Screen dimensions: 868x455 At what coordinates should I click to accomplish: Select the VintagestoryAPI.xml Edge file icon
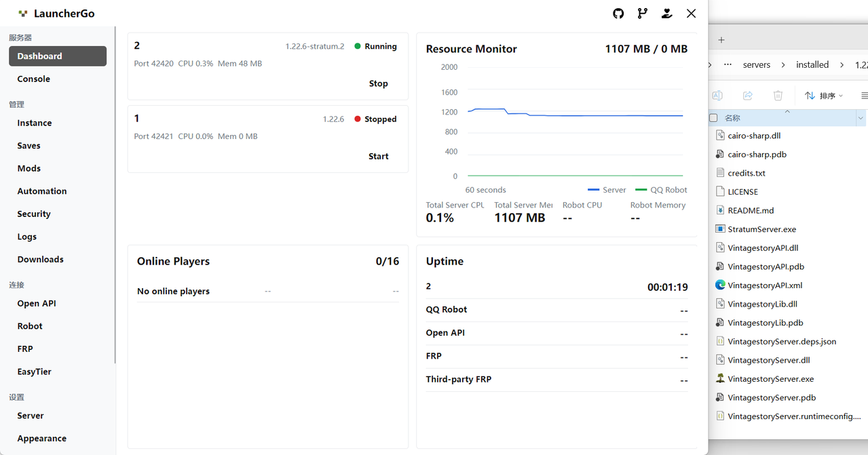click(x=721, y=285)
